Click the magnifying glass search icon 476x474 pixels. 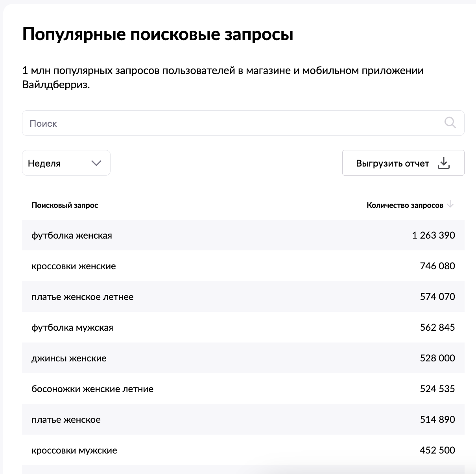coord(450,123)
